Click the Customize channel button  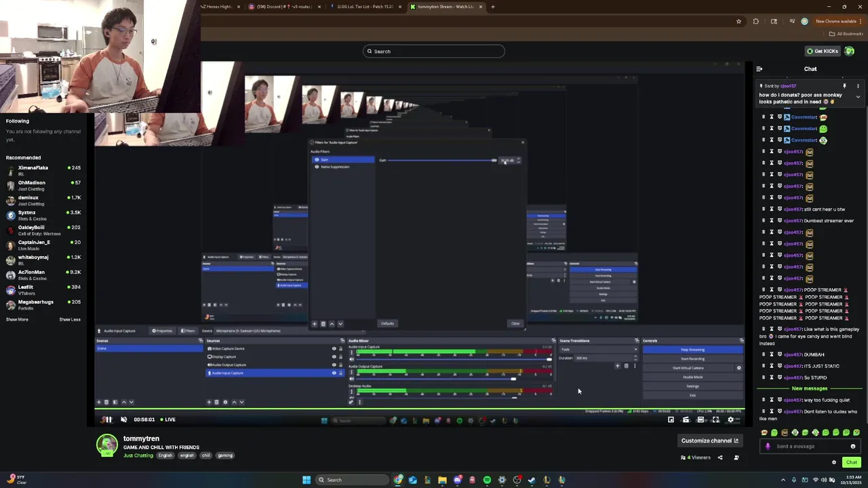709,441
